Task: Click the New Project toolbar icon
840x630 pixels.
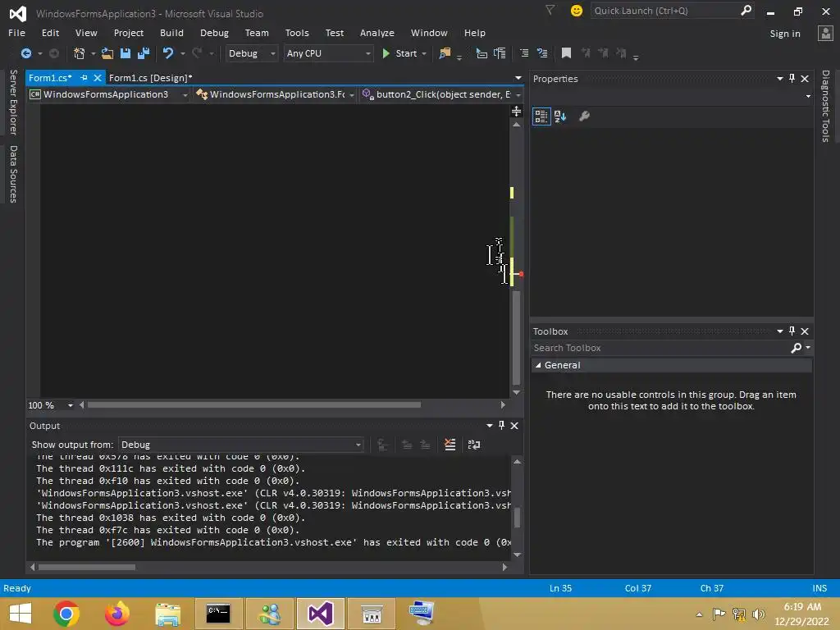Action: 79,53
